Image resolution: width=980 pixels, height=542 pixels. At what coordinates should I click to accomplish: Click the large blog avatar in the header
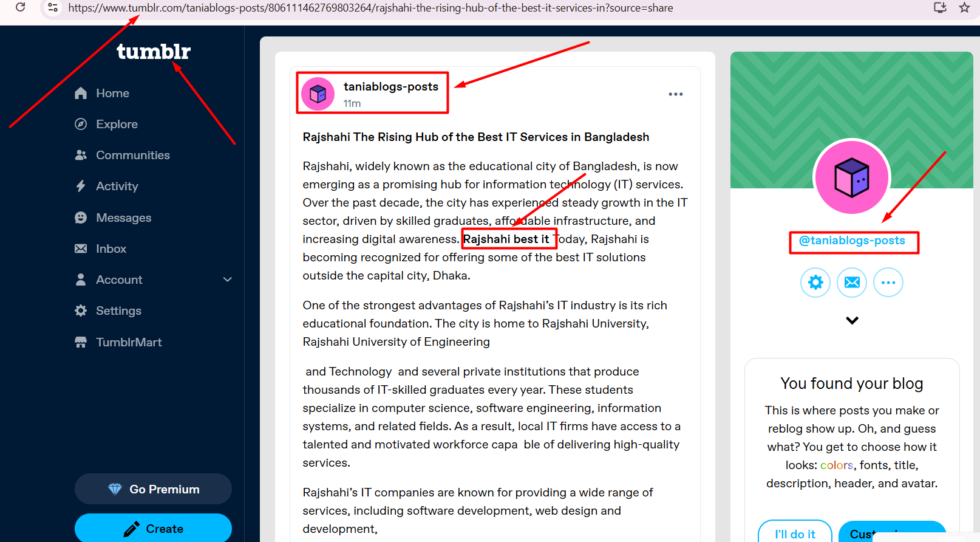pyautogui.click(x=852, y=177)
